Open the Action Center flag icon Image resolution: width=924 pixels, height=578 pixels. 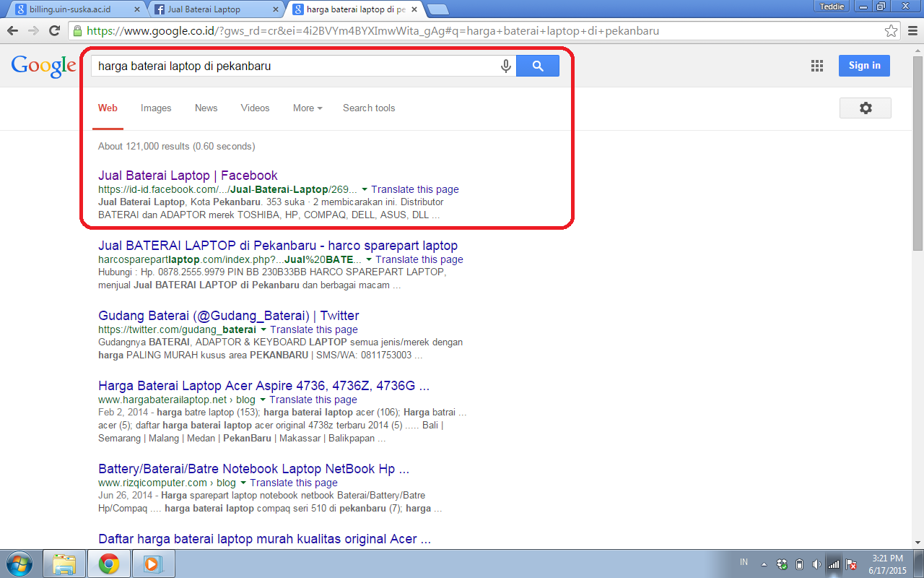pos(851,564)
